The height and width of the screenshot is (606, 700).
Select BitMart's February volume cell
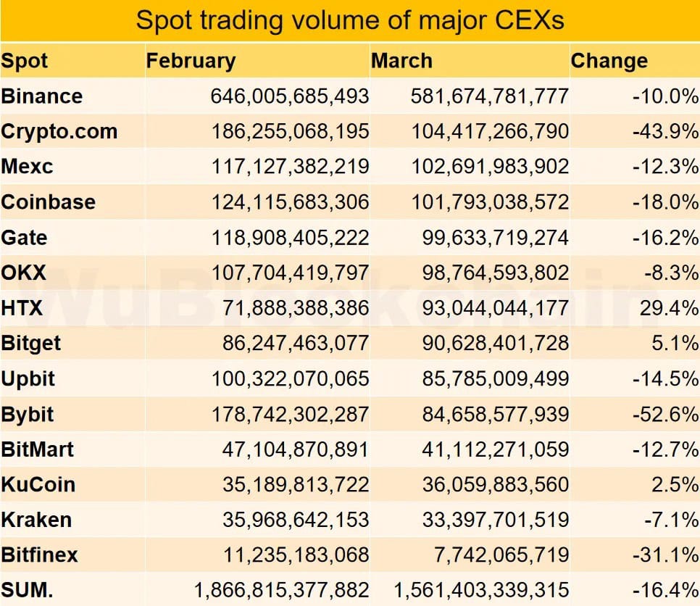click(x=295, y=449)
